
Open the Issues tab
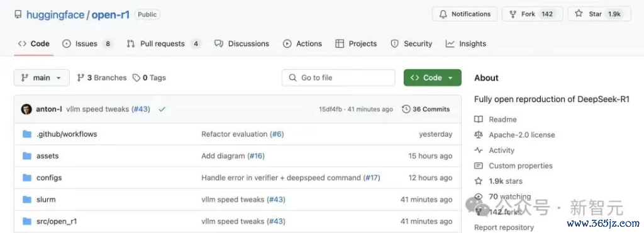[x=87, y=43]
